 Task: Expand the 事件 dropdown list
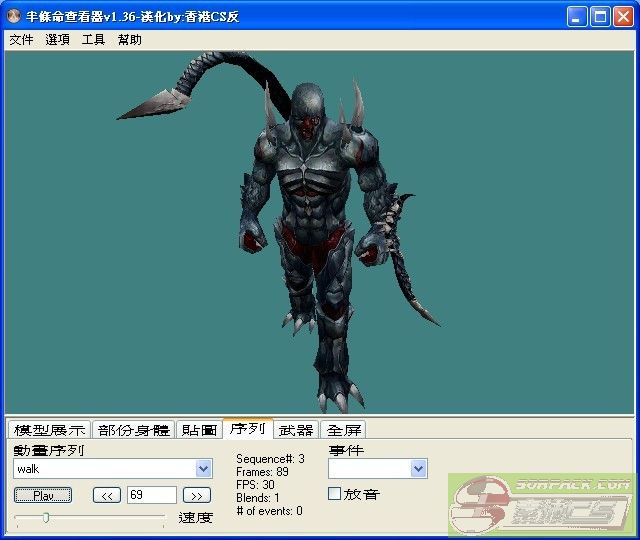[x=418, y=469]
